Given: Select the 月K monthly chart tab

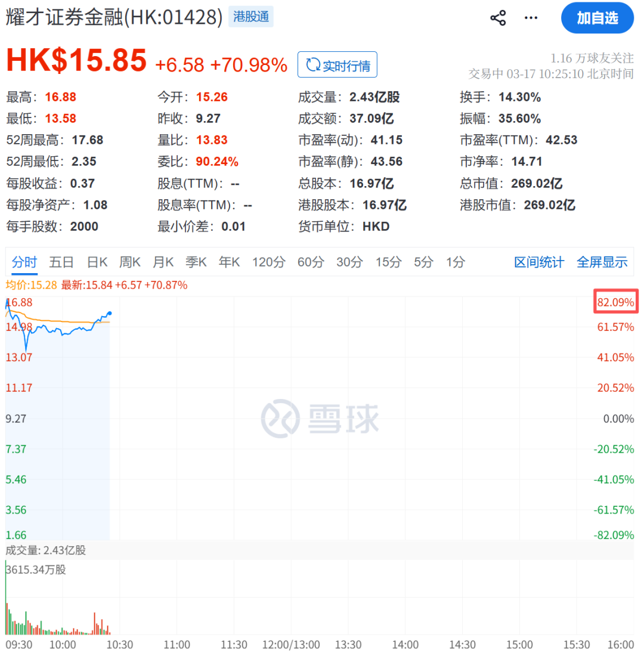Looking at the screenshot, I should pos(163,262).
